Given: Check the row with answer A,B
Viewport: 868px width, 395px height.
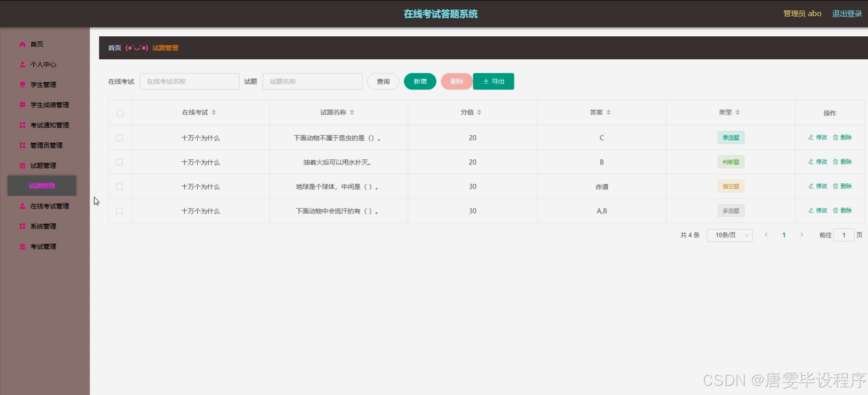Looking at the screenshot, I should 120,211.
